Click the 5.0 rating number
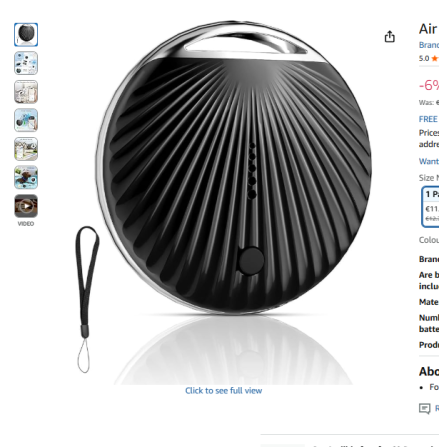The height and width of the screenshot is (447, 439). (x=424, y=59)
